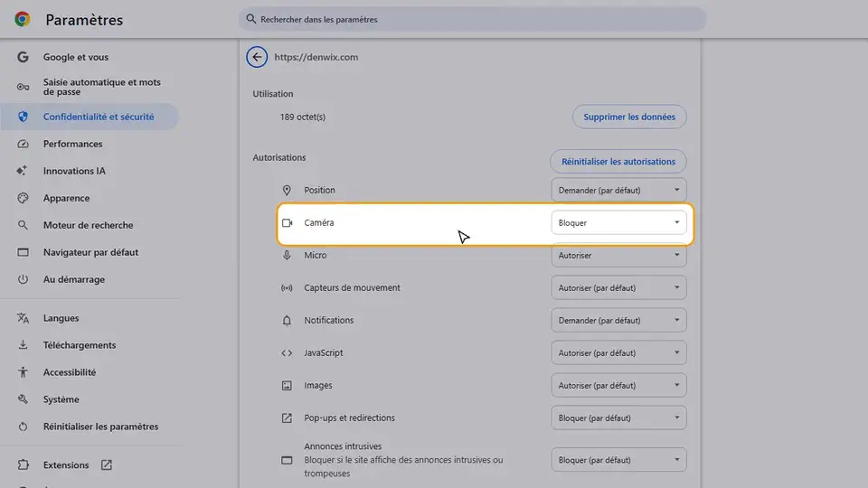Click the key icon for autofill
The height and width of the screenshot is (488, 868).
tap(23, 87)
